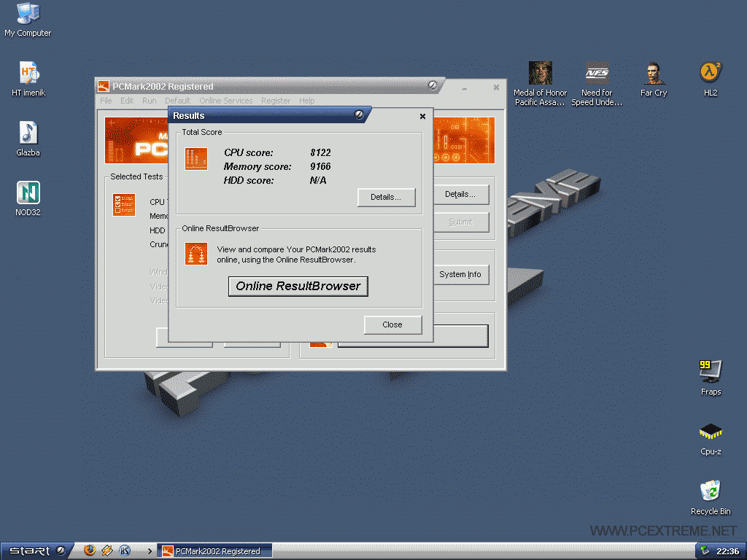Click Details button in Results dialog
Image resolution: width=747 pixels, height=560 pixels.
point(386,197)
